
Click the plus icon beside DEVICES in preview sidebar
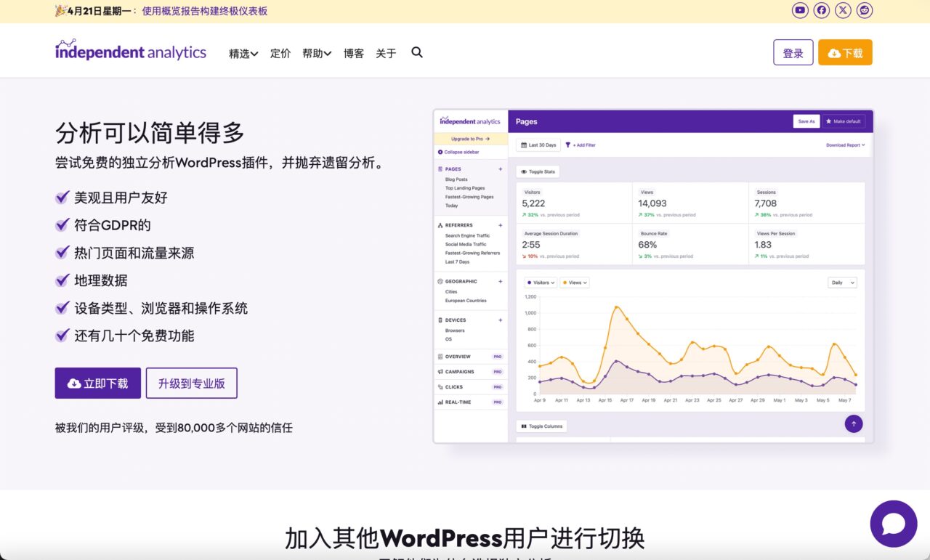[500, 320]
